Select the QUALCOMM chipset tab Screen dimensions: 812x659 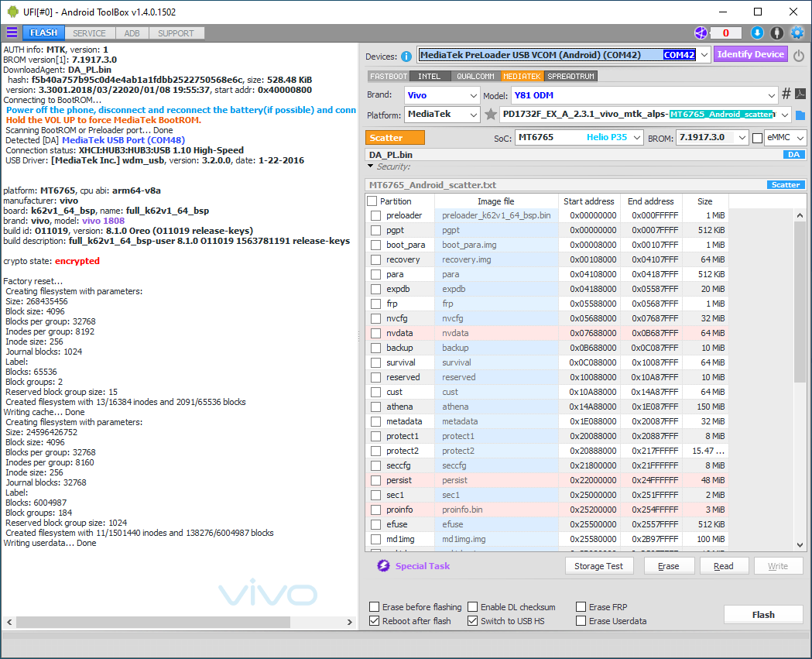(x=475, y=76)
